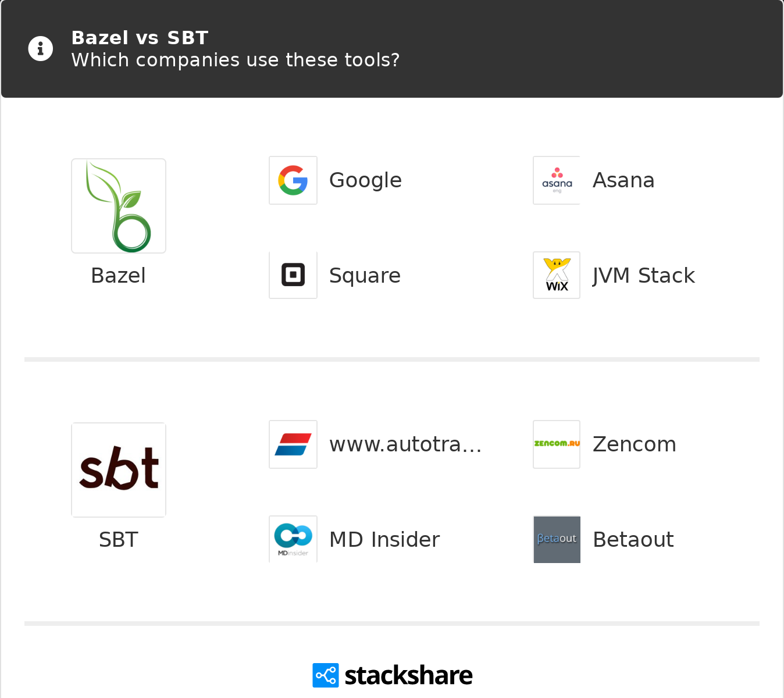This screenshot has height=698, width=784.
Task: Click the Betaout logo icon
Action: point(557,539)
